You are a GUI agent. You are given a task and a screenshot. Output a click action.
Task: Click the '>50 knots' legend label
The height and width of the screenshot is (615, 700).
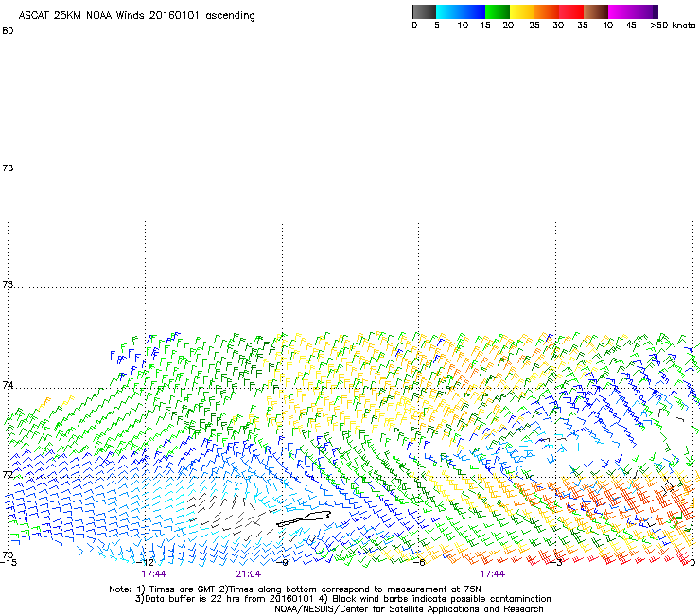click(x=673, y=26)
